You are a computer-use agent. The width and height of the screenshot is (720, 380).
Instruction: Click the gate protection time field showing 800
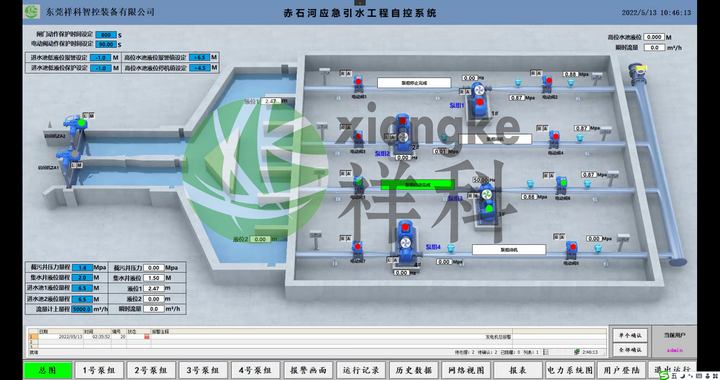coord(106,35)
